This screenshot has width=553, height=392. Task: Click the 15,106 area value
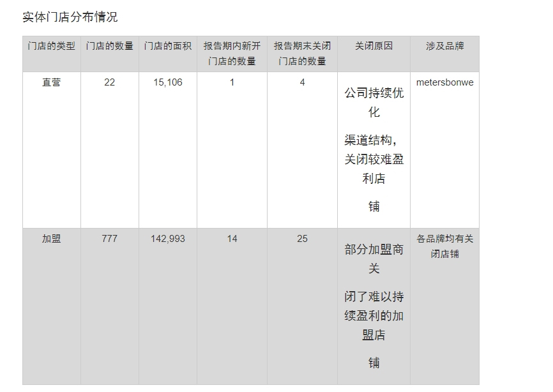click(x=168, y=82)
